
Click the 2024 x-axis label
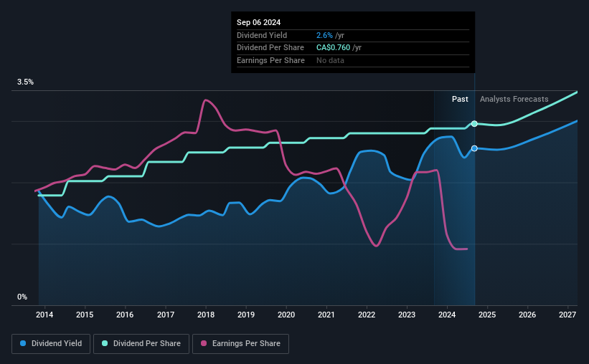447,315
